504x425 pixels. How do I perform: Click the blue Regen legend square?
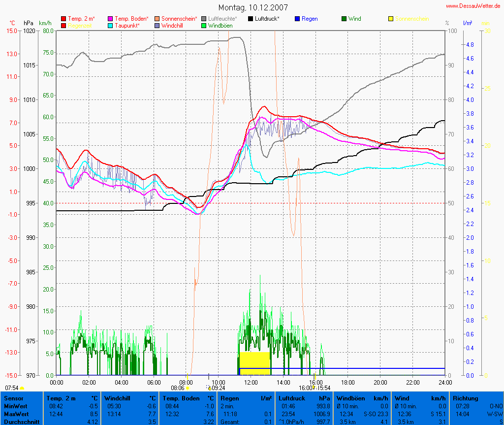pyautogui.click(x=297, y=19)
